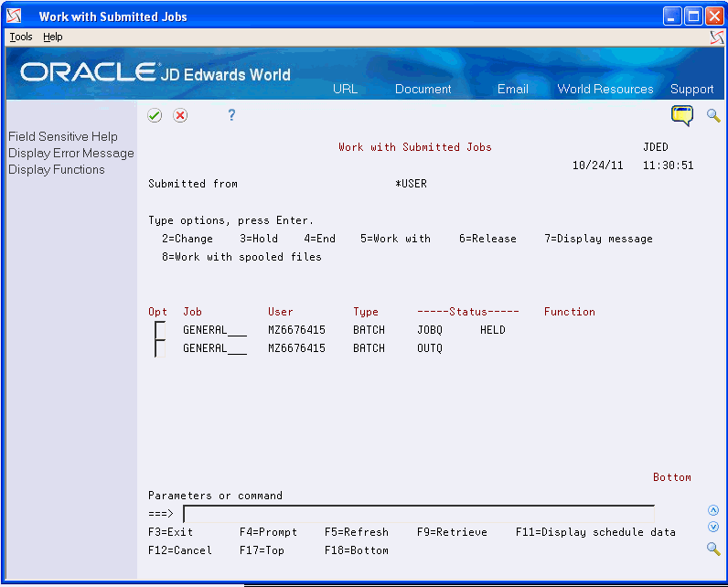Click the red Bottom indicator text

(x=672, y=477)
